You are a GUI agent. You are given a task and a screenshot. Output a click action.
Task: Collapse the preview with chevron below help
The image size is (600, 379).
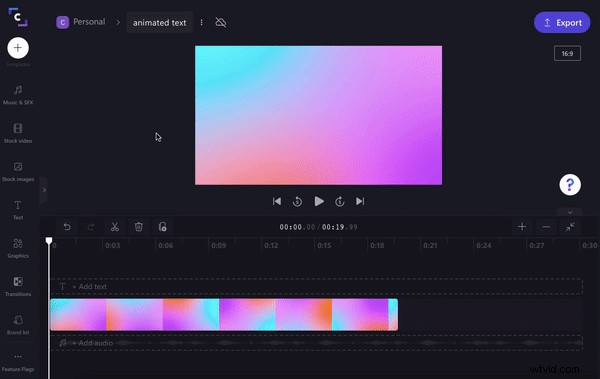point(570,212)
